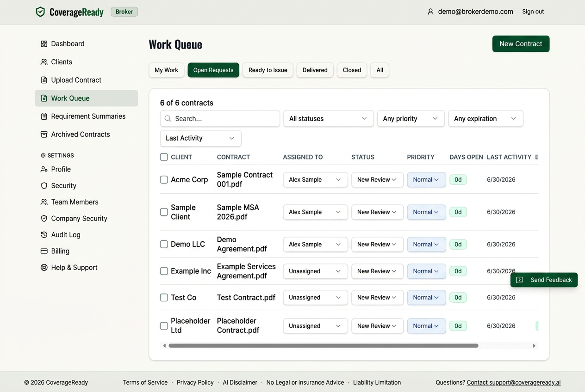The height and width of the screenshot is (392, 585).
Task: Click the user profile icon beside email
Action: coord(430,12)
